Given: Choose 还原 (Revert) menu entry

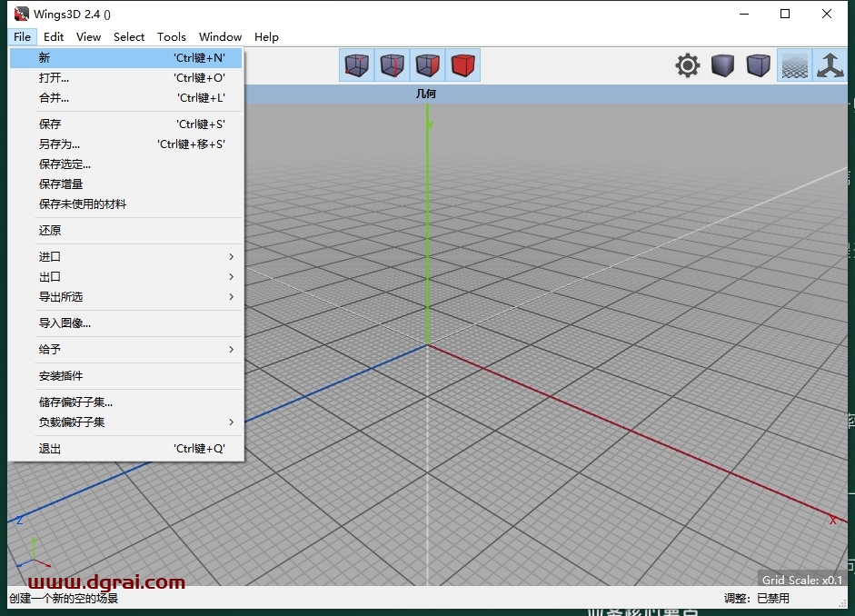Looking at the screenshot, I should (x=126, y=231).
